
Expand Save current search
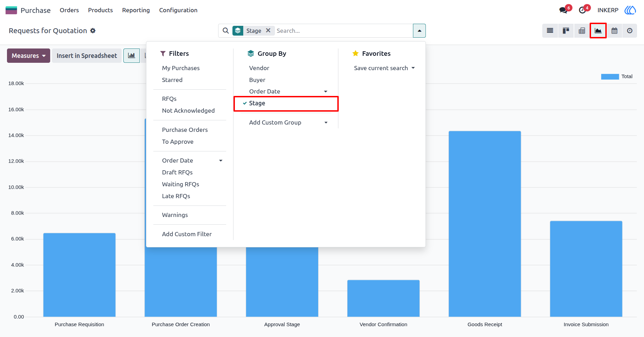point(384,68)
